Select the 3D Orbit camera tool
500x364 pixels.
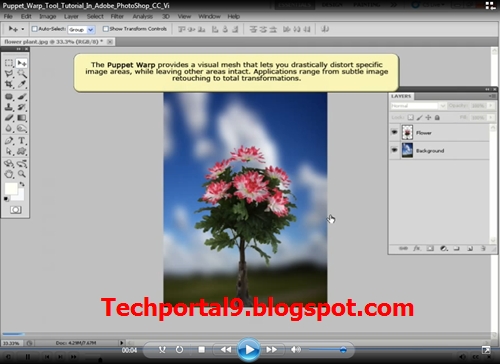tap(22, 163)
